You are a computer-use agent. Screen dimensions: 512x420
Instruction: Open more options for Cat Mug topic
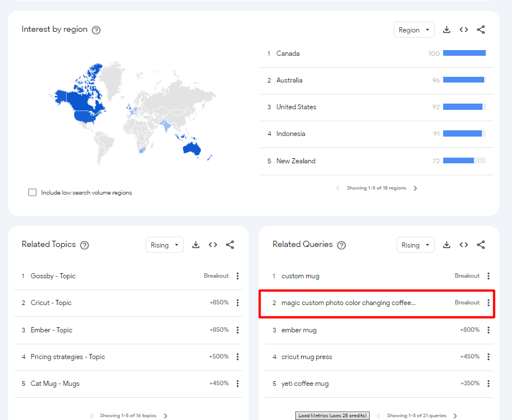238,384
